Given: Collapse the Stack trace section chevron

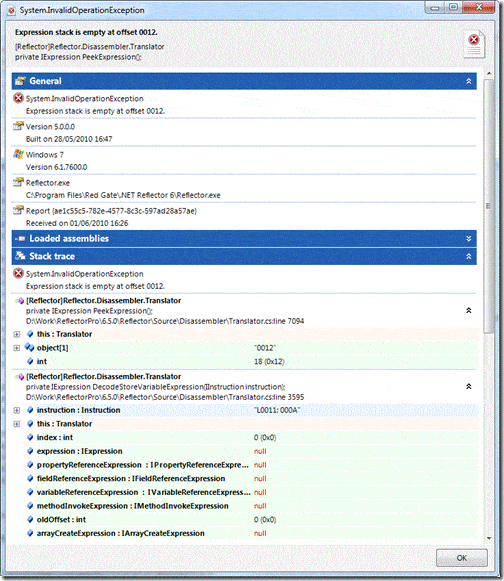Looking at the screenshot, I should click(x=468, y=256).
